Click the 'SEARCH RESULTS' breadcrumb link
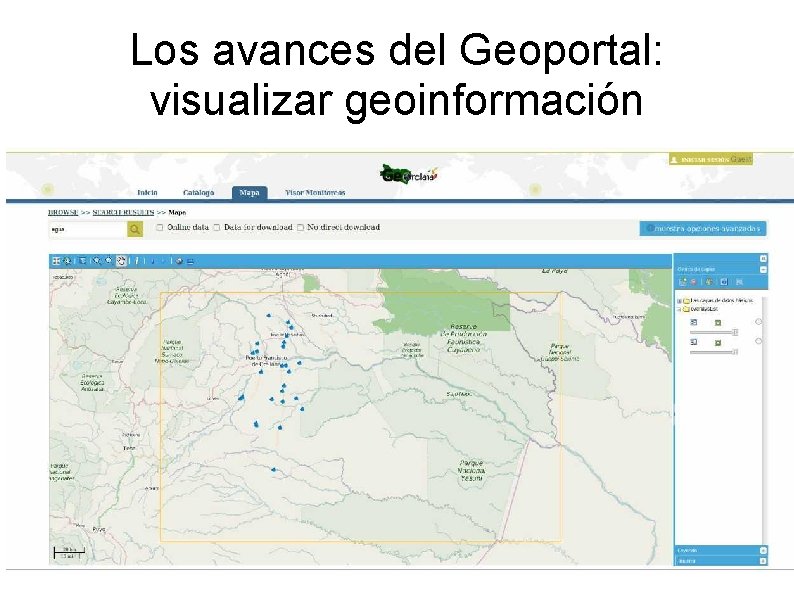Image resolution: width=794 pixels, height=595 pixels. click(123, 212)
